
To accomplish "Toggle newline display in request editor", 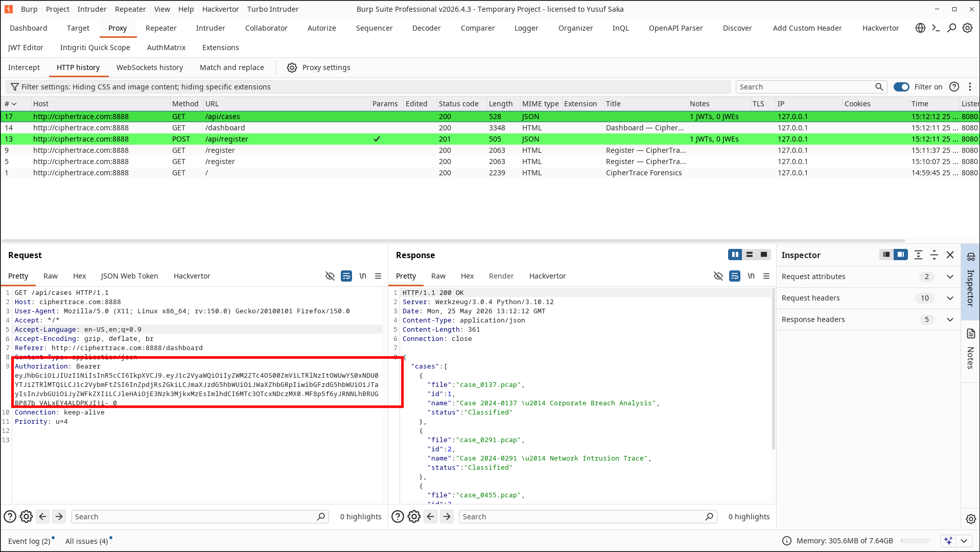I will (363, 276).
